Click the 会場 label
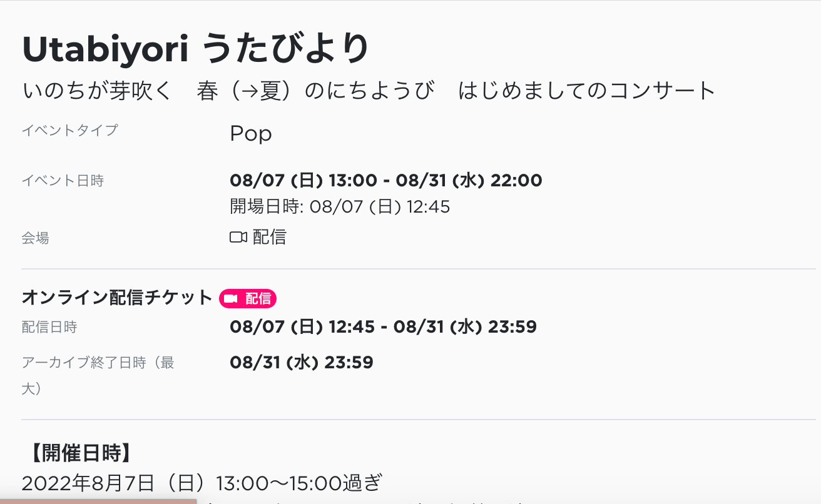The image size is (821, 504). tap(35, 238)
